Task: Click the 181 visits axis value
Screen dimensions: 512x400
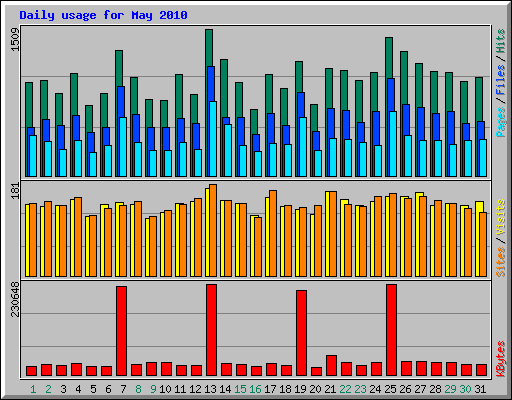Action: click(x=15, y=191)
